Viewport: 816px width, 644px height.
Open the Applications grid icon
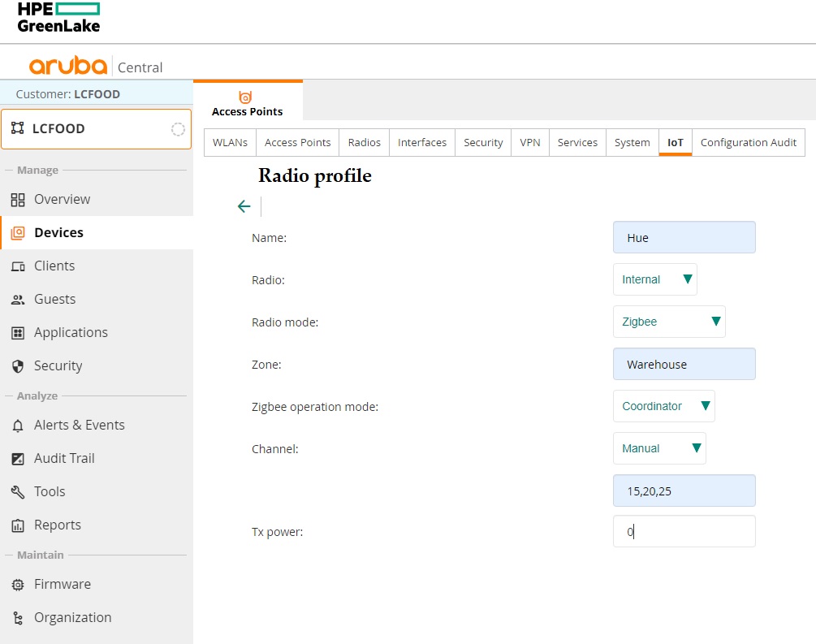[x=18, y=333]
